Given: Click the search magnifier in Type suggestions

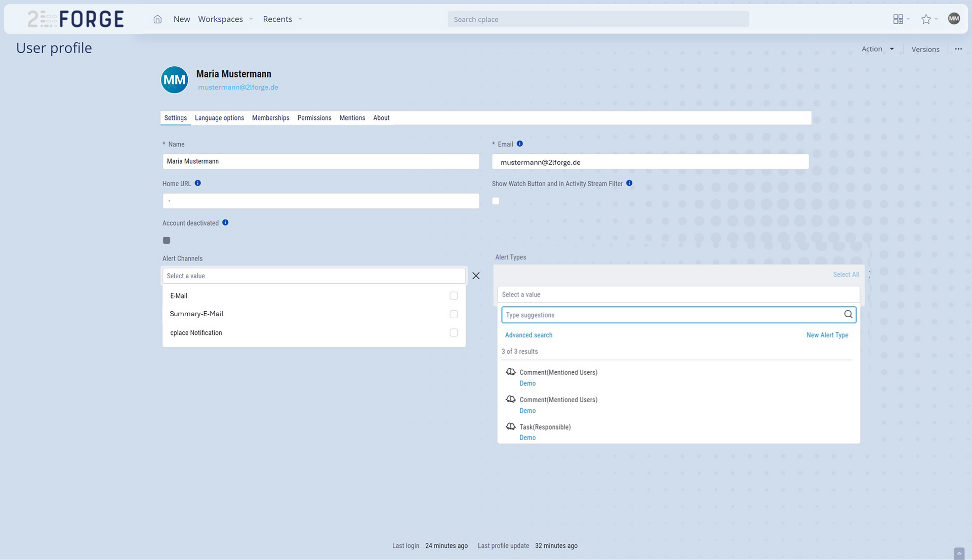Looking at the screenshot, I should 848,315.
